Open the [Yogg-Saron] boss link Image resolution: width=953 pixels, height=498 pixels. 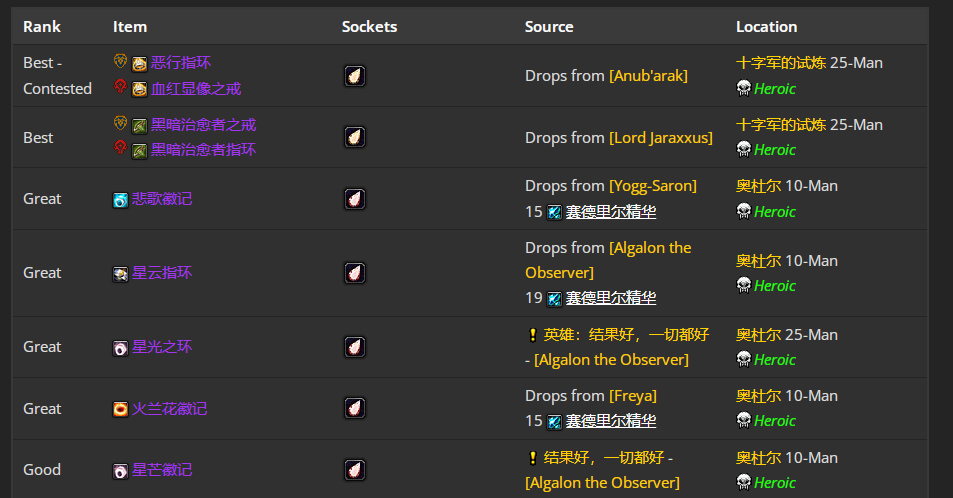(653, 186)
